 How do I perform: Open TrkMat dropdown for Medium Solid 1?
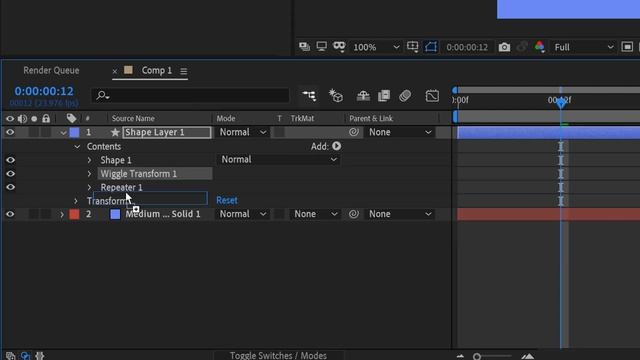click(x=315, y=214)
